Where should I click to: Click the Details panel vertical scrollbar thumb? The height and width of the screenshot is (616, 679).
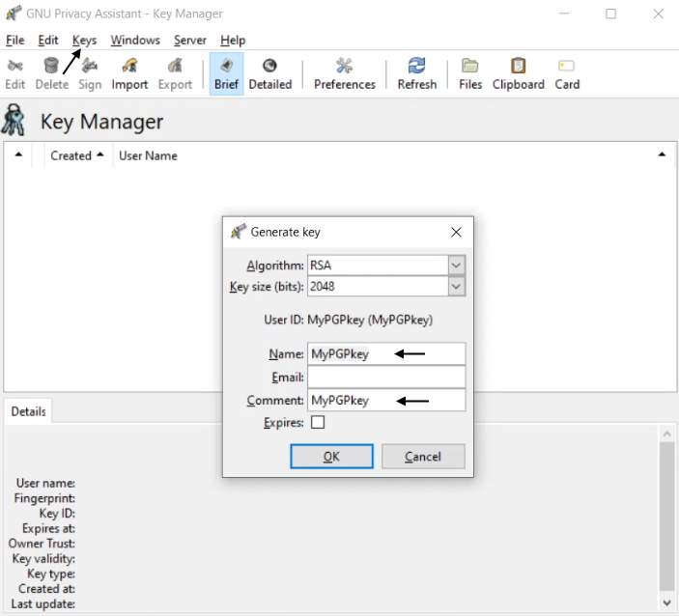666,517
